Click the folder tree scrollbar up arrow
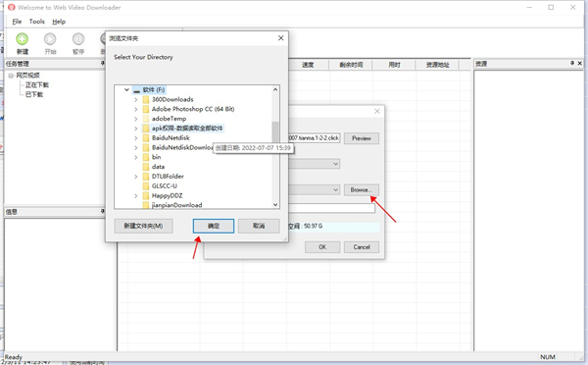 coord(275,89)
